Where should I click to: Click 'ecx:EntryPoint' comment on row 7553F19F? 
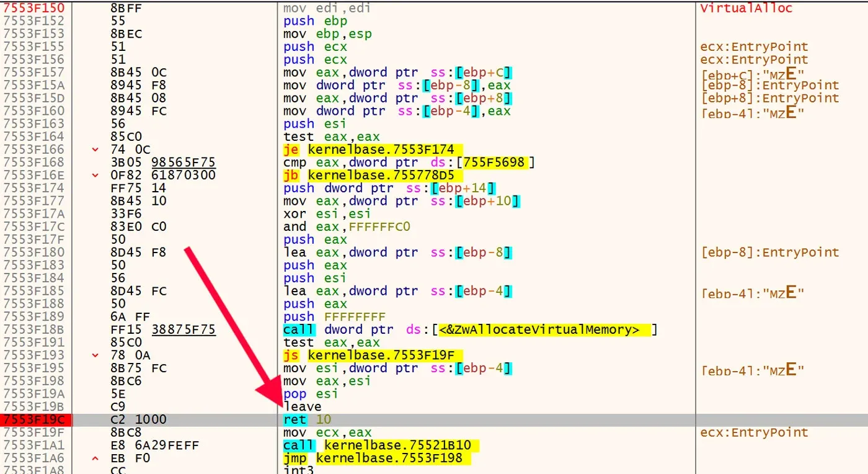[754, 432]
